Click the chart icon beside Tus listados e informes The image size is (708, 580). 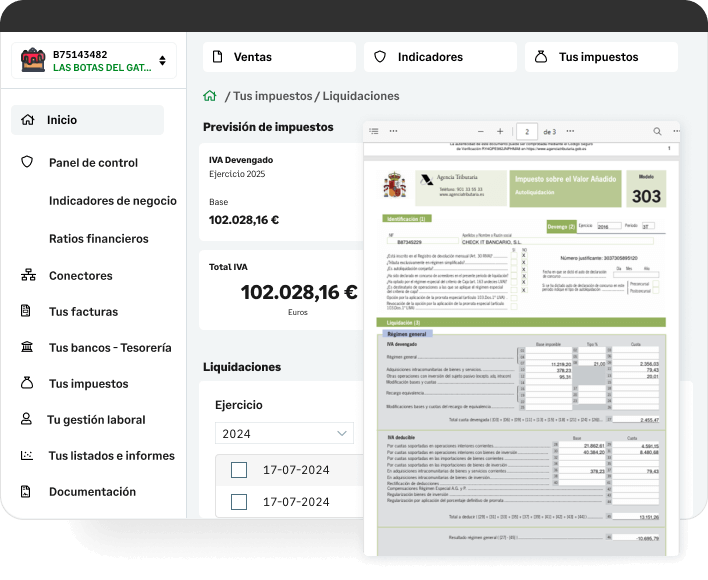27,455
